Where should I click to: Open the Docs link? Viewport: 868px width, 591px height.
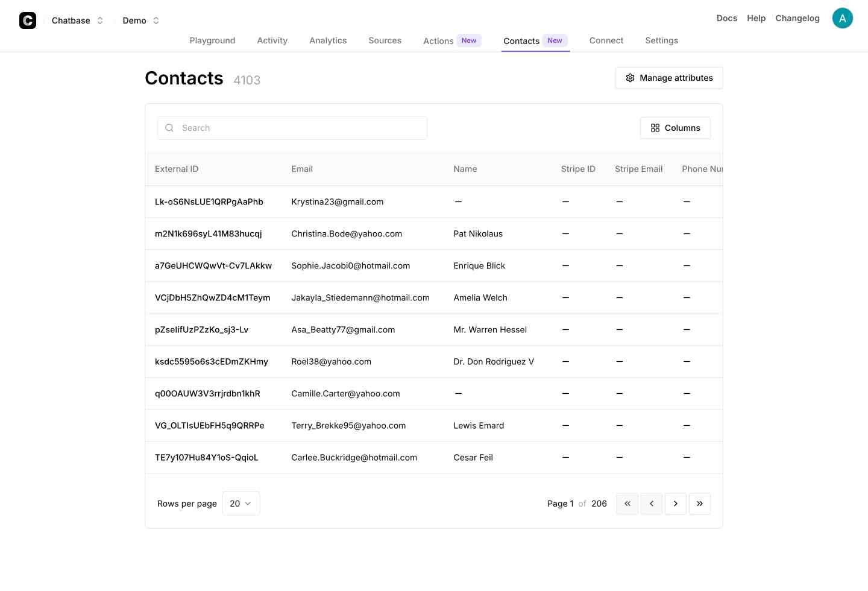tap(727, 18)
